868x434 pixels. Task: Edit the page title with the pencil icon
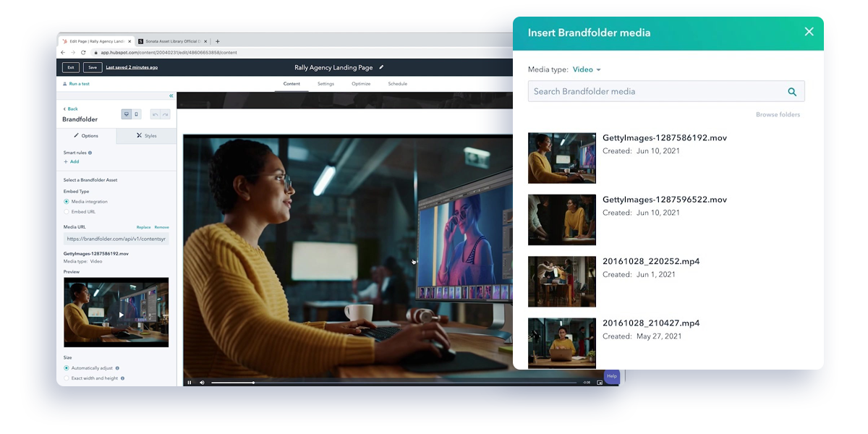[x=381, y=67]
